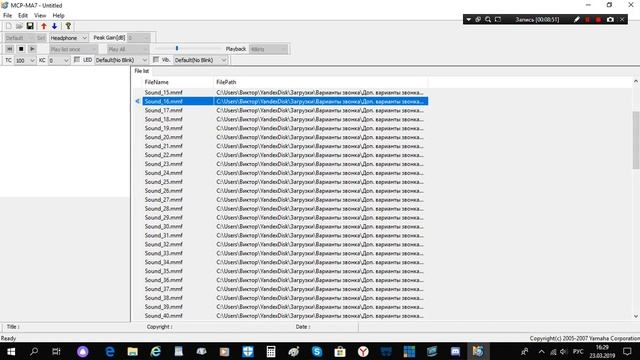
Task: Open Calculator from the taskbar
Action: 271,351
